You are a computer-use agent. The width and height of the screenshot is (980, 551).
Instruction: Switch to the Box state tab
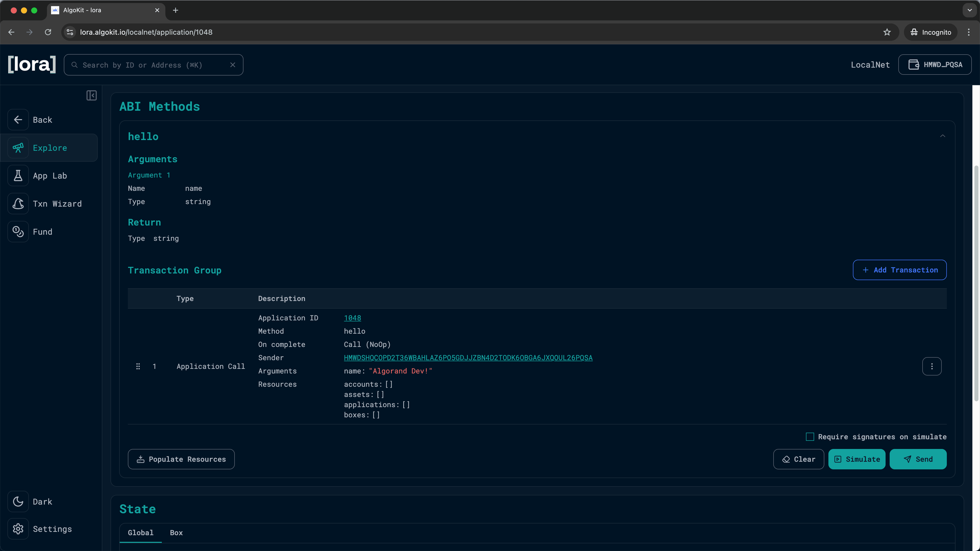(176, 532)
